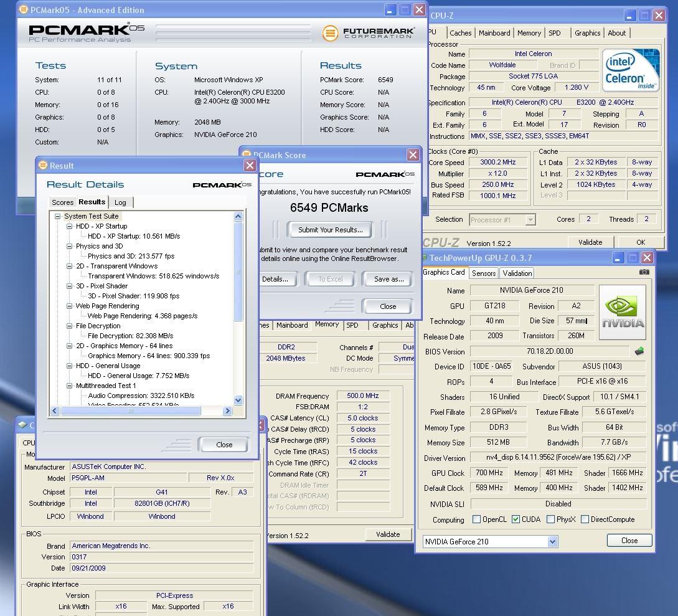Viewport: 678px width, 616px height.
Task: Click scroll up arrow in results tree
Action: [238, 216]
